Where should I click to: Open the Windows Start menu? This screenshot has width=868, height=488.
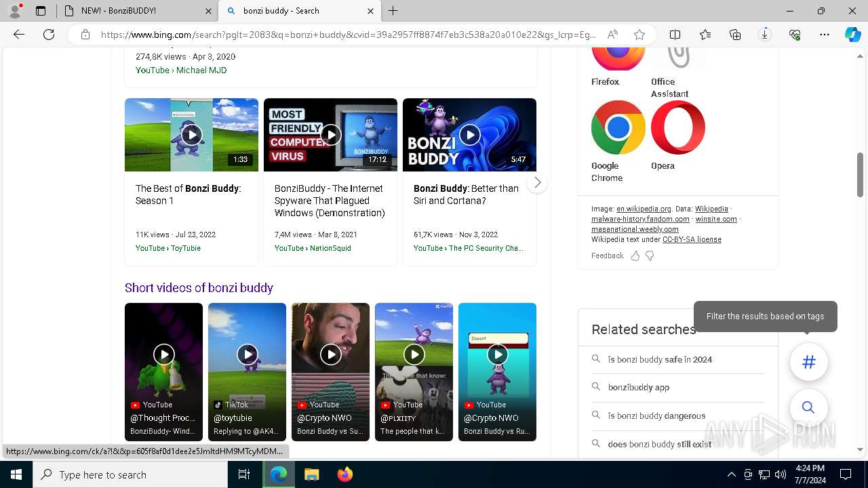point(16,474)
